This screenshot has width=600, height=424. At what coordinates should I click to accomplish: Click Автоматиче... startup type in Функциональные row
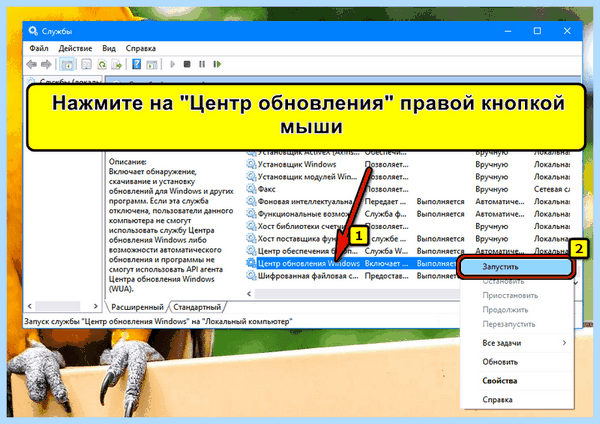pos(500,214)
